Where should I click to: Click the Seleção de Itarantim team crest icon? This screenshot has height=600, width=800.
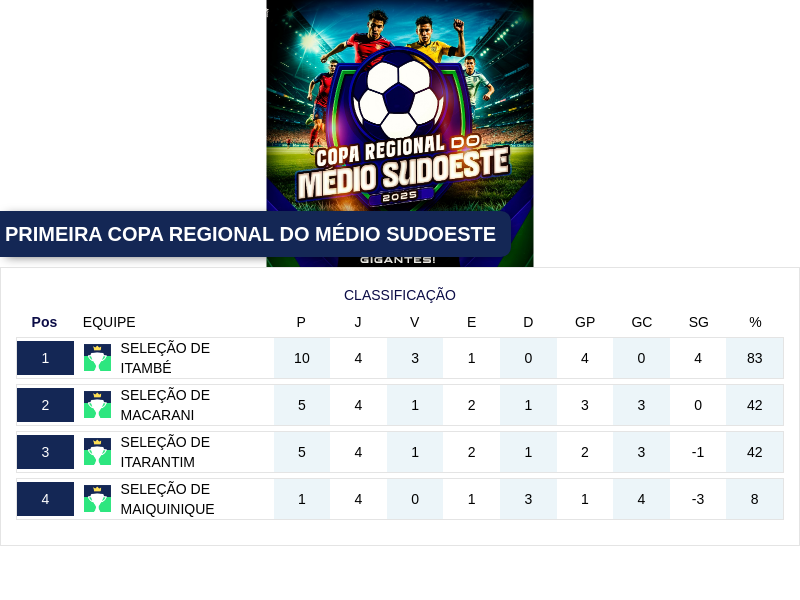point(97,452)
